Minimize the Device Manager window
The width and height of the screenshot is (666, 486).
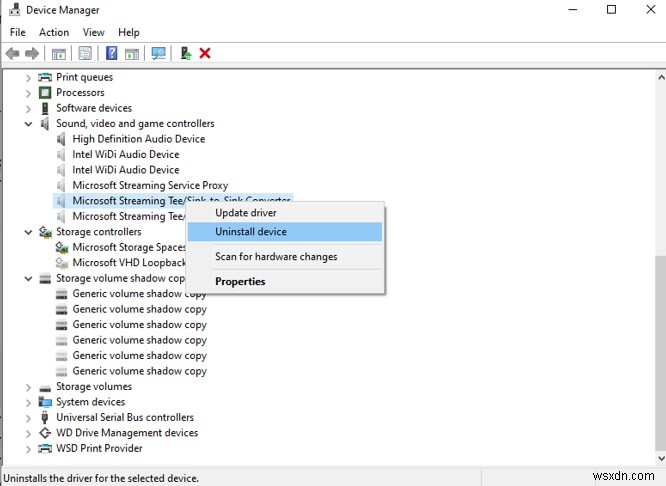(x=573, y=9)
